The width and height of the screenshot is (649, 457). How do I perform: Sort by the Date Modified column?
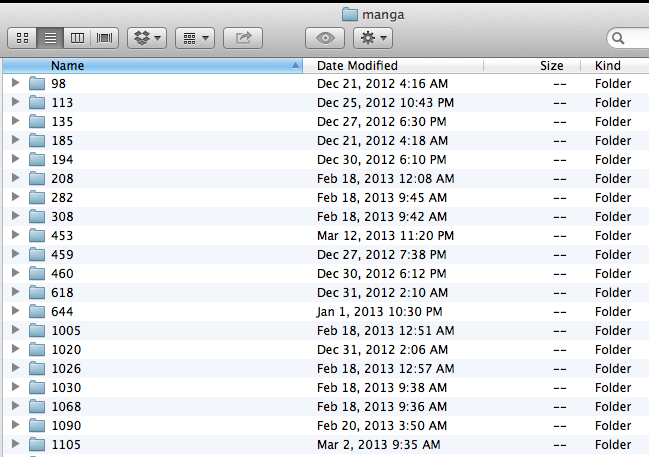pos(395,65)
